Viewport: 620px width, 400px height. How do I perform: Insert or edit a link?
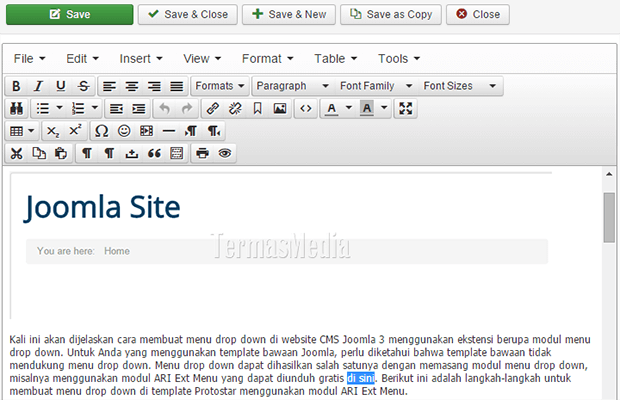pyautogui.click(x=213, y=108)
